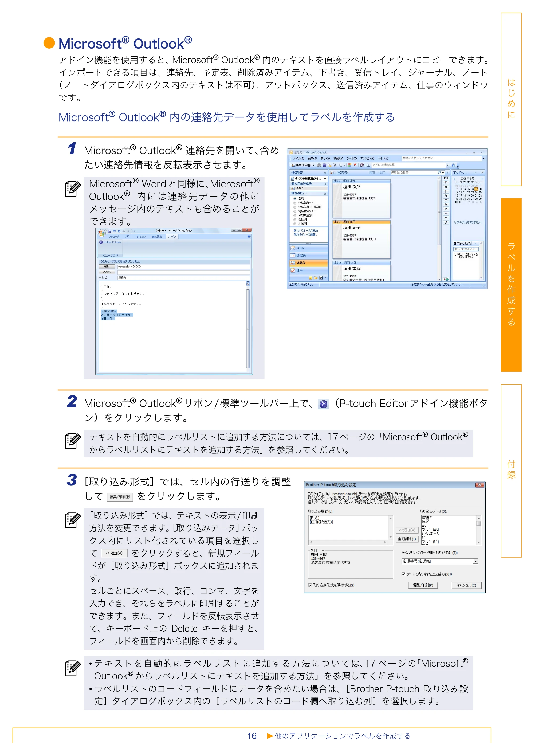Expand the 新規作成 dropdown arrow
The width and height of the screenshot is (534, 756).
[x=313, y=165]
